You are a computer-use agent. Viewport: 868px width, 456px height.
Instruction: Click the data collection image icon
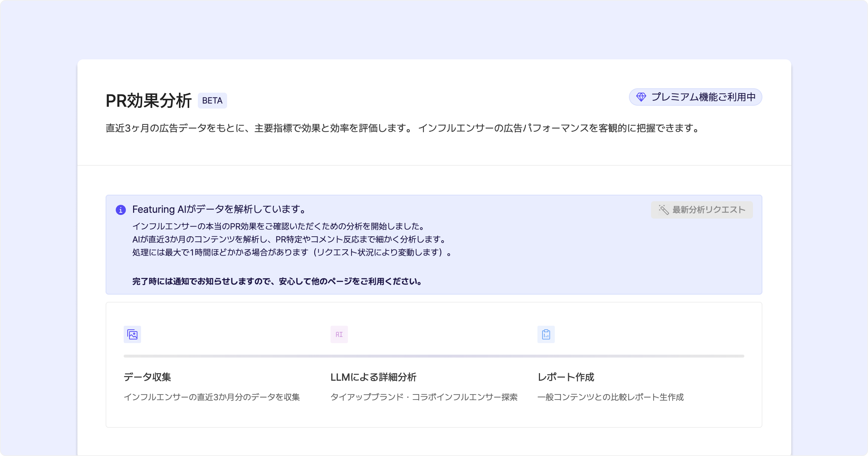click(132, 334)
